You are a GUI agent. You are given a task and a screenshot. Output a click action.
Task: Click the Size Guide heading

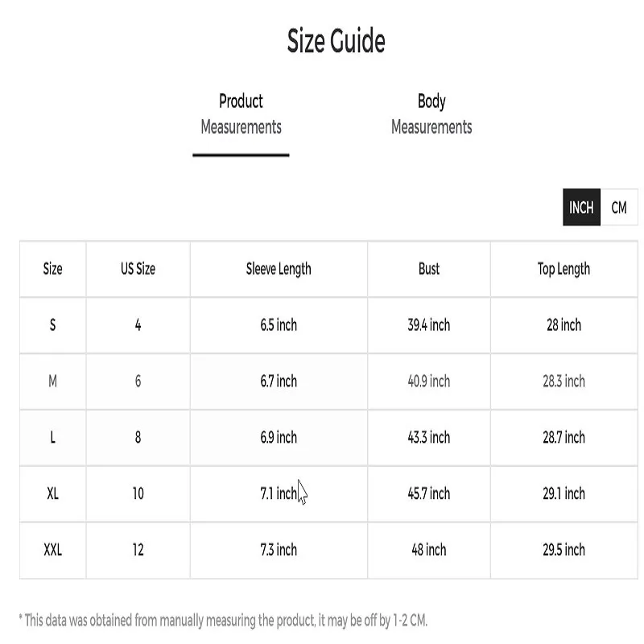[x=336, y=41]
